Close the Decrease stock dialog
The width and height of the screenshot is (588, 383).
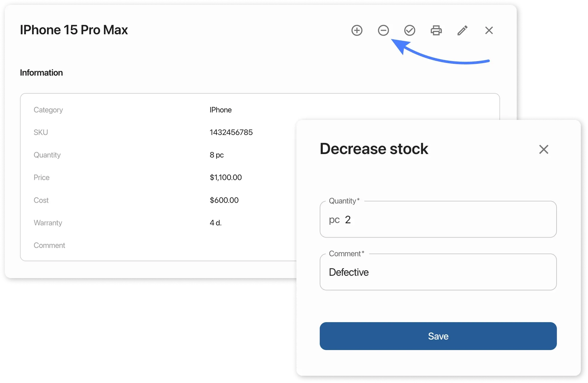click(543, 149)
